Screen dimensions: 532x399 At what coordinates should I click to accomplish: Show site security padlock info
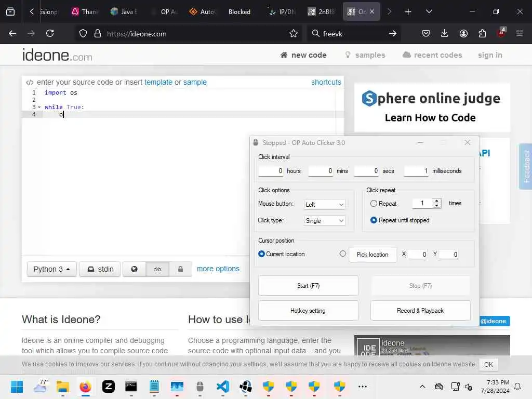click(98, 34)
